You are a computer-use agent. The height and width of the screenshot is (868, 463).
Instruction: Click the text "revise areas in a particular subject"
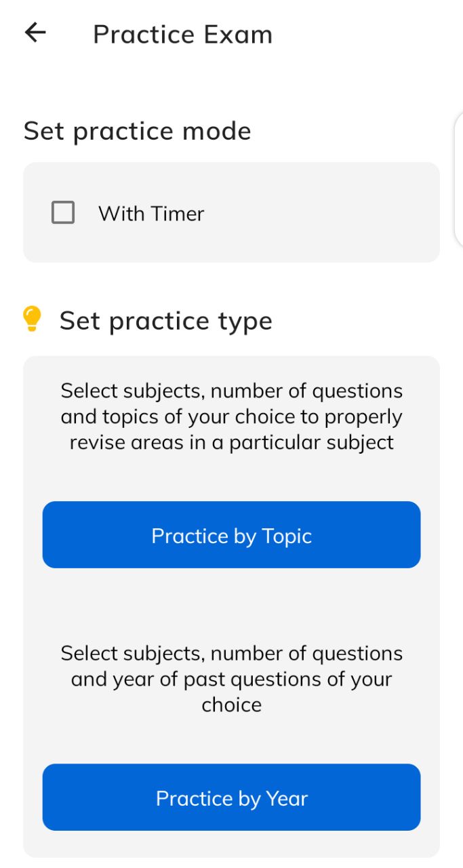(231, 442)
